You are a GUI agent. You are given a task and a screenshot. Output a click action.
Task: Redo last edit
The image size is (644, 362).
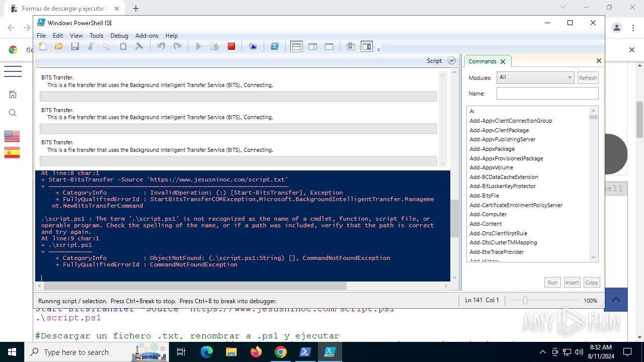[177, 47]
